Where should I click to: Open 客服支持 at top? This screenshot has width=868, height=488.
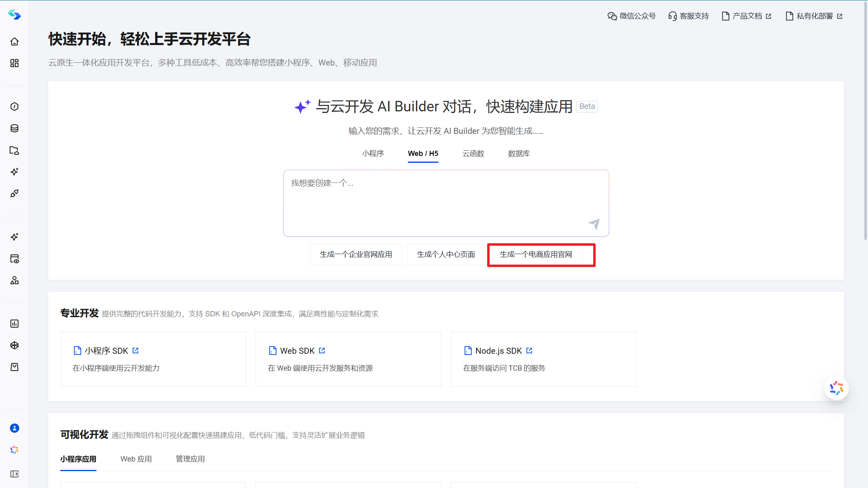(689, 16)
